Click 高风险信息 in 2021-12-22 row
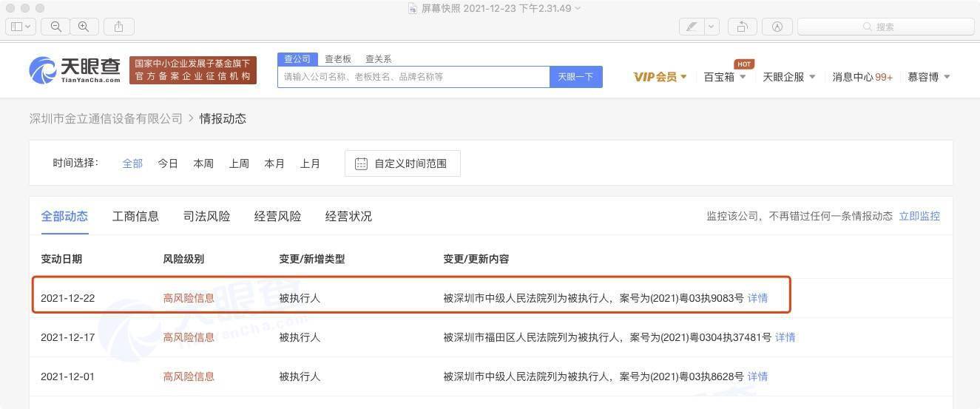980x409 pixels. pos(189,298)
